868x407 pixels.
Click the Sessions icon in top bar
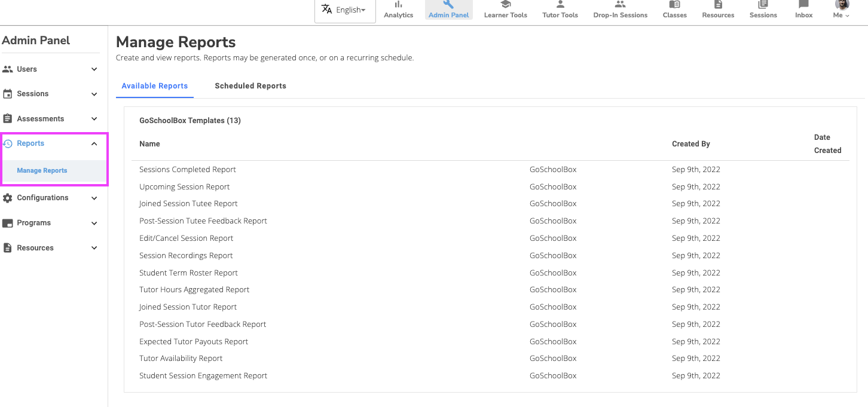tap(763, 5)
